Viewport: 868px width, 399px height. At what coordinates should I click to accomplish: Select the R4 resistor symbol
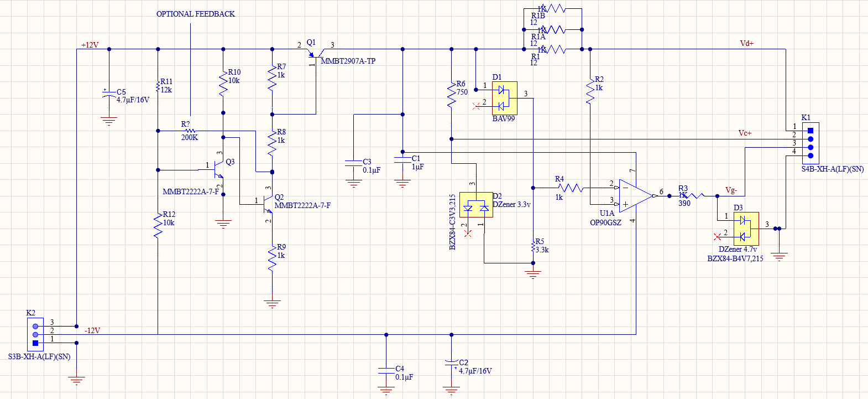pyautogui.click(x=570, y=188)
